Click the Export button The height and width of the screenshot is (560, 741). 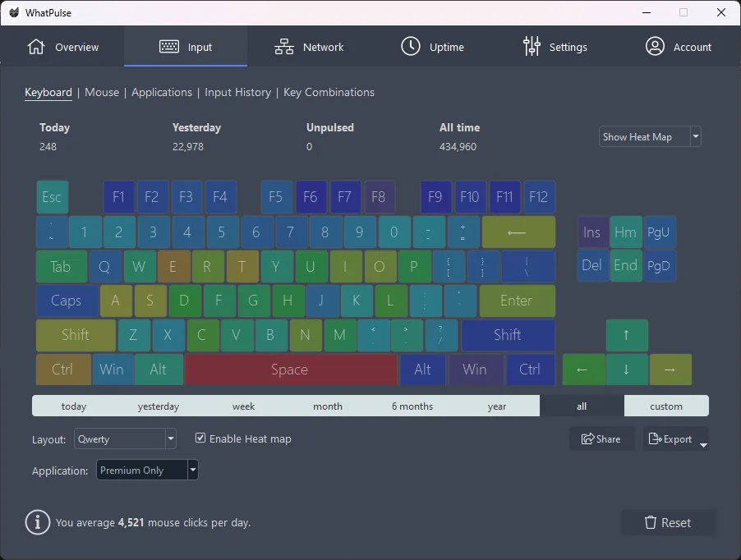tap(670, 439)
